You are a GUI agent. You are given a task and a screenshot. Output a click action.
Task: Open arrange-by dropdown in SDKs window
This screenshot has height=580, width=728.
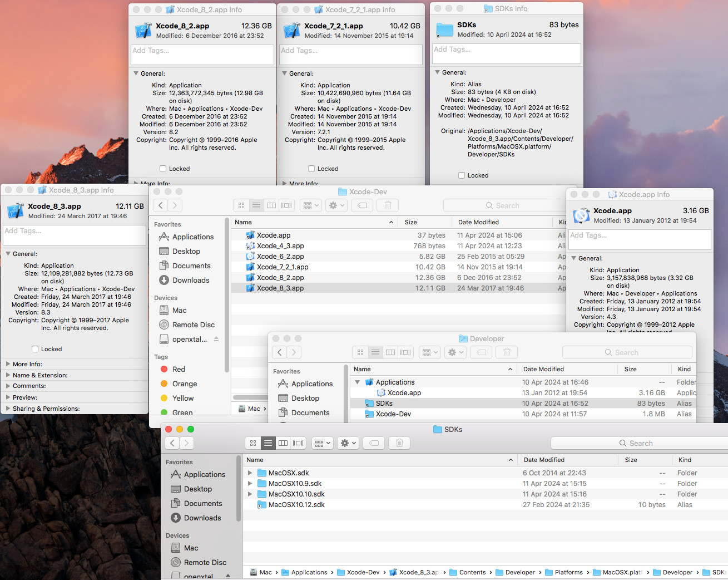pos(323,443)
